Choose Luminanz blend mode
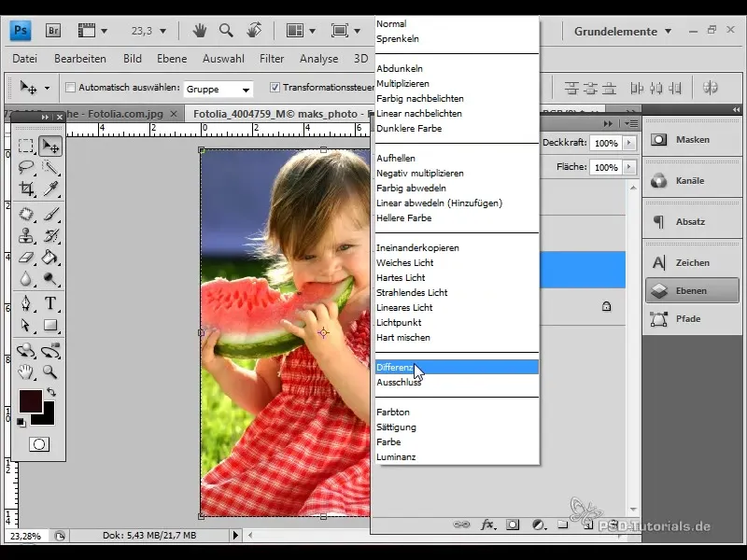The image size is (747, 560). [457, 456]
